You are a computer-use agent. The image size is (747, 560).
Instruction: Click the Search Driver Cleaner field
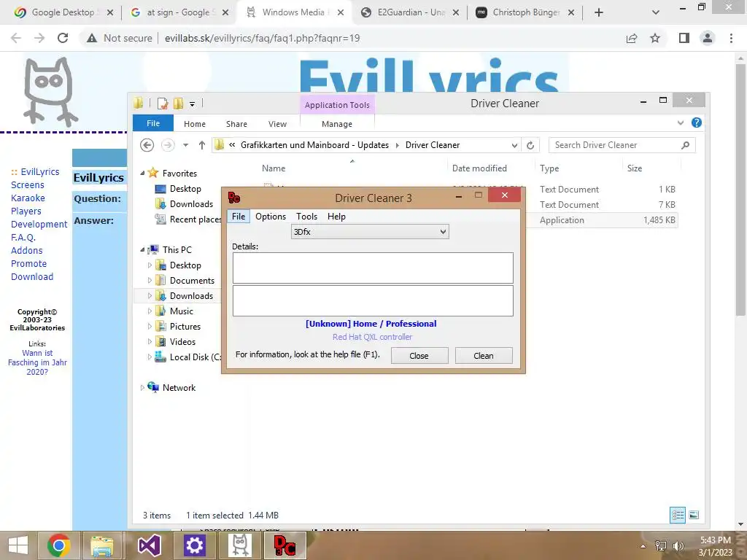click(x=622, y=145)
